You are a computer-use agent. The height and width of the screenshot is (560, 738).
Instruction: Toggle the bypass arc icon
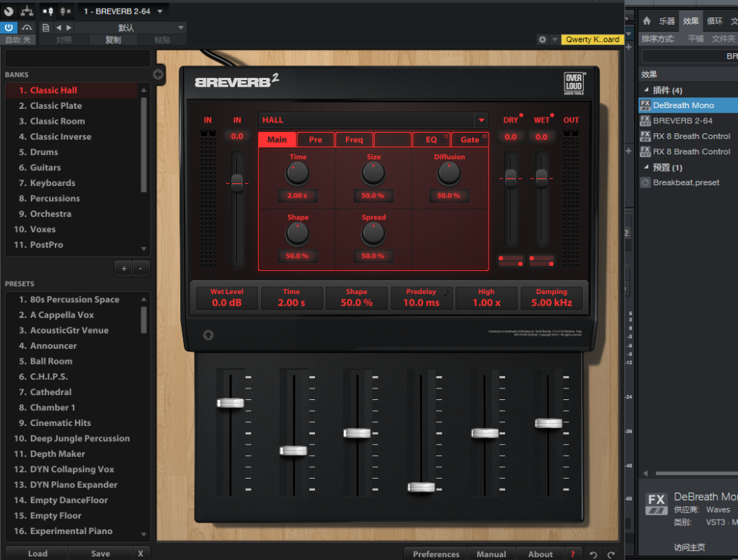[x=27, y=27]
